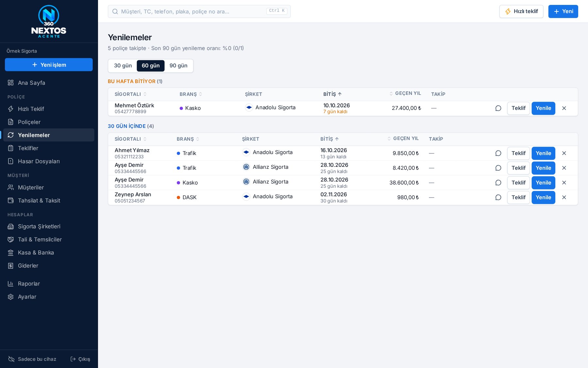Open the Giderler page
This screenshot has width=588, height=368.
point(49,266)
